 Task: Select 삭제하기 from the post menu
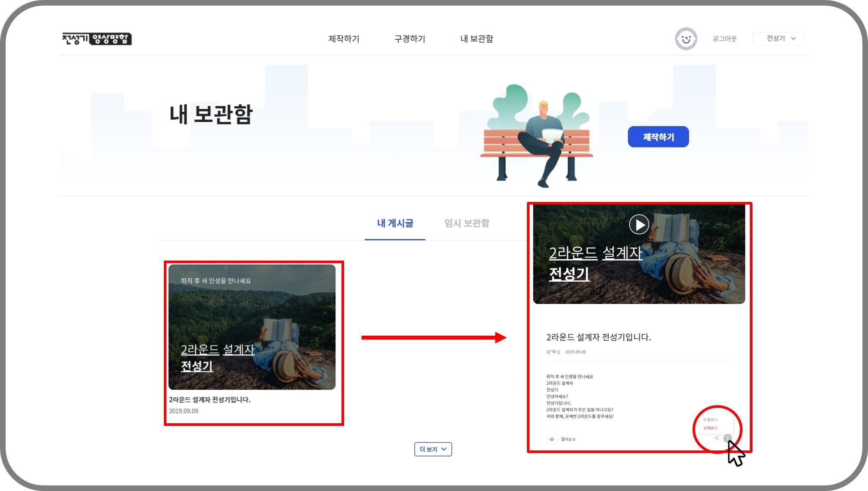tap(710, 428)
